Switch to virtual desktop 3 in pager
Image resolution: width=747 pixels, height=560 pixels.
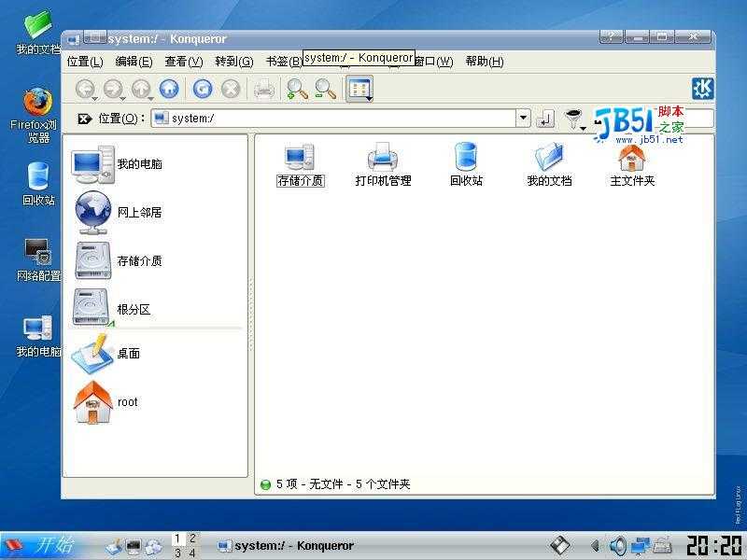177,553
